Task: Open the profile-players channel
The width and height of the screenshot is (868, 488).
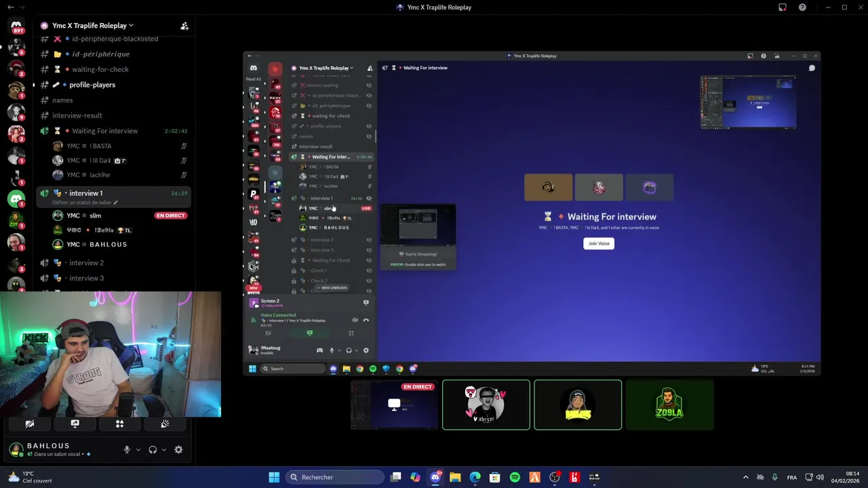Action: click(x=113, y=85)
